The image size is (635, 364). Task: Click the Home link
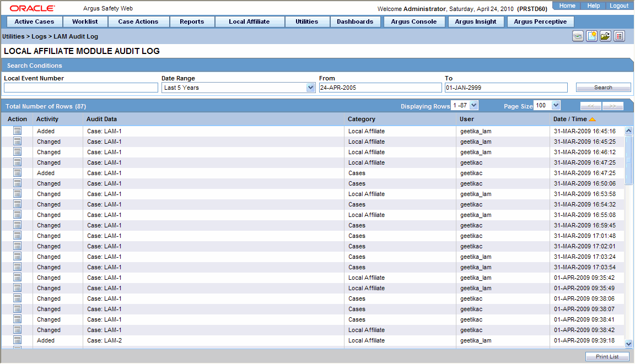[x=567, y=6]
